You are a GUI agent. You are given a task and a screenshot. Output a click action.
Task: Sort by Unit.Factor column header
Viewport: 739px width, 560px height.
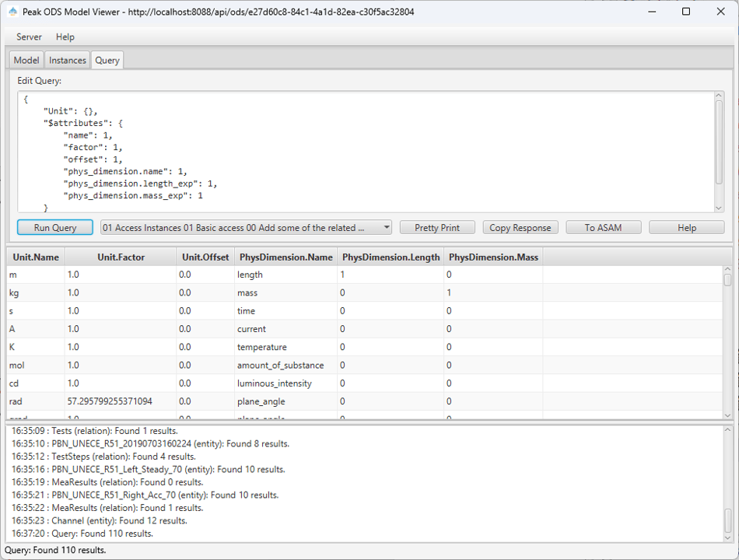(121, 257)
